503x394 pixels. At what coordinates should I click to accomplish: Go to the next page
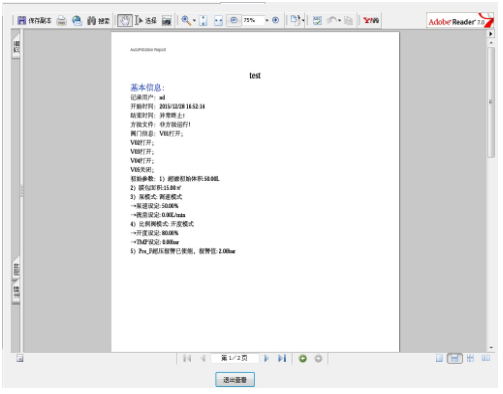266,358
